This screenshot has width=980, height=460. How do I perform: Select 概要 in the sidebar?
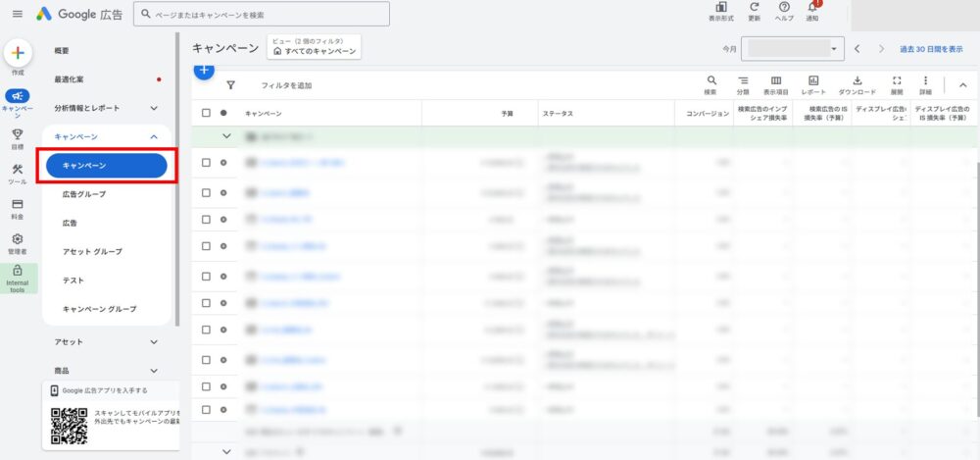[62, 50]
